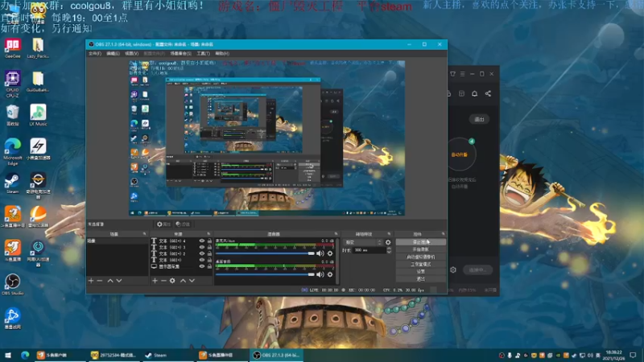Undock the 控件 panel with its float icon
Viewport: 644px width, 362px height.
(x=444, y=234)
